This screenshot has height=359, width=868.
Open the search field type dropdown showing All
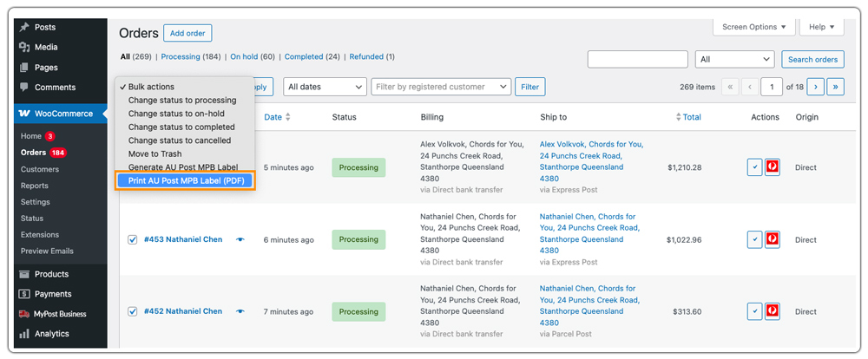(734, 59)
